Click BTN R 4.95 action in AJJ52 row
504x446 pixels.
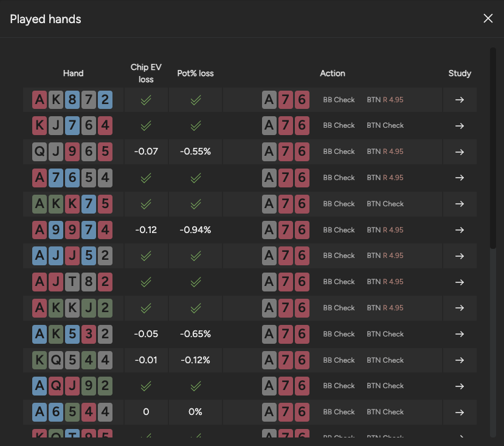tap(385, 256)
